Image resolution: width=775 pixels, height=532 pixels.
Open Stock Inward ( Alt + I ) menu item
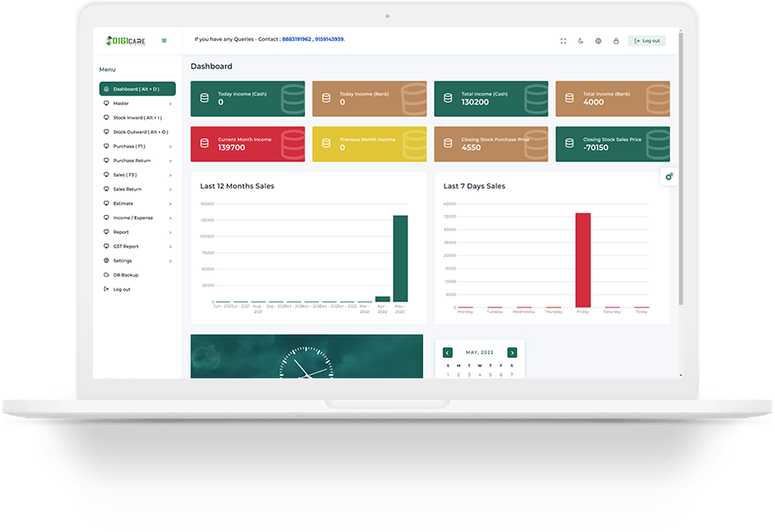(137, 118)
